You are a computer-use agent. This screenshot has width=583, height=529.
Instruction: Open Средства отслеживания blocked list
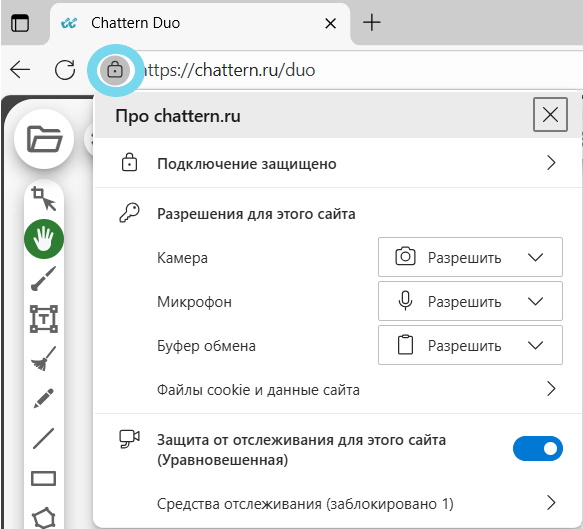338,504
